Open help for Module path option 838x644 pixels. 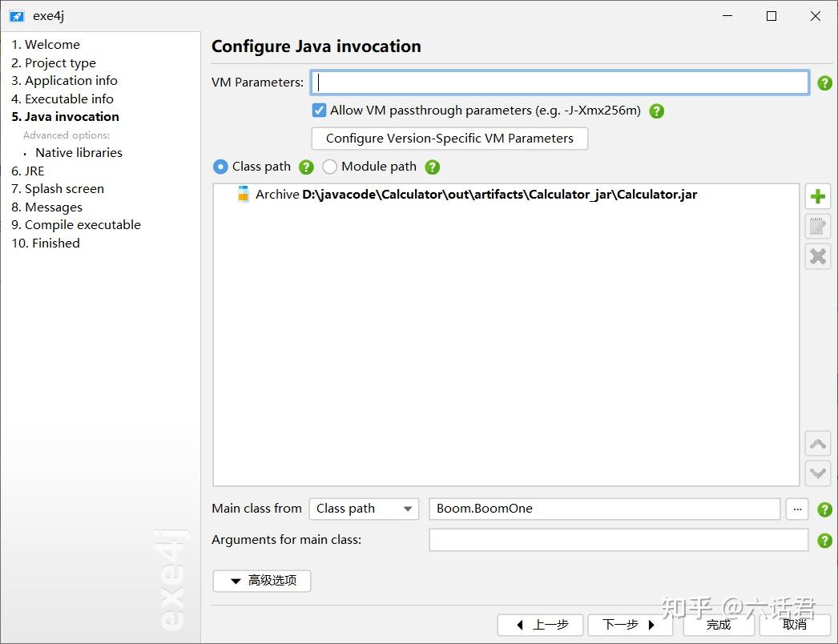[432, 167]
